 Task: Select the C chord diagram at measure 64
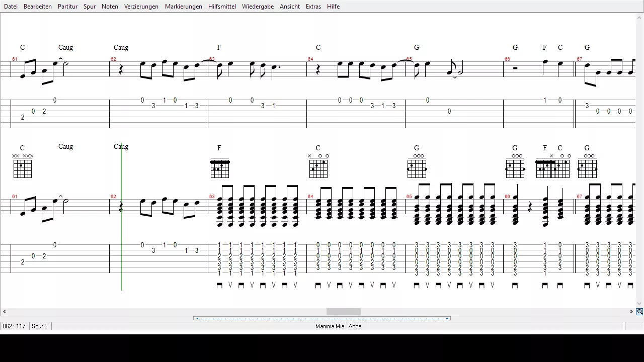[x=318, y=166]
